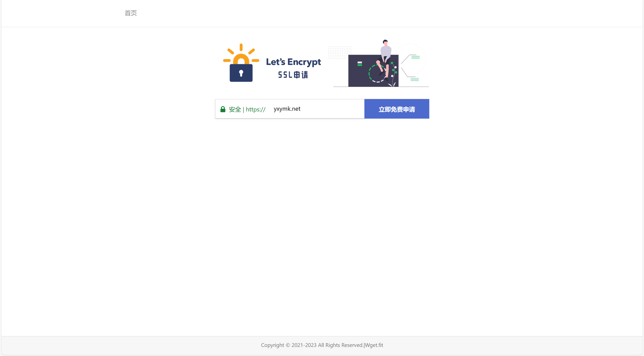644x356 pixels.
Task: Click the green 安全 label
Action: pos(235,109)
